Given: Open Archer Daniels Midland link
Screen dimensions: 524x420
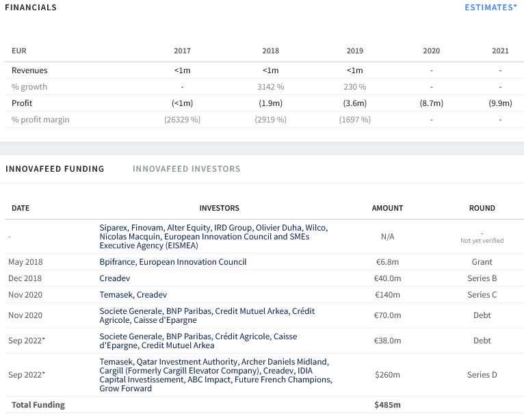Looking at the screenshot, I should 285,362.
